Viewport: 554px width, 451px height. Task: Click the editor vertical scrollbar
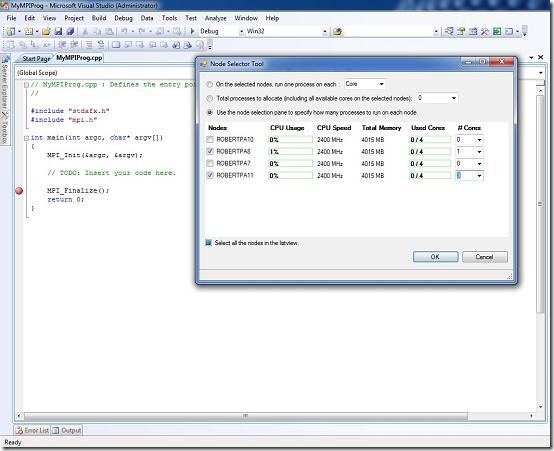pos(540,204)
